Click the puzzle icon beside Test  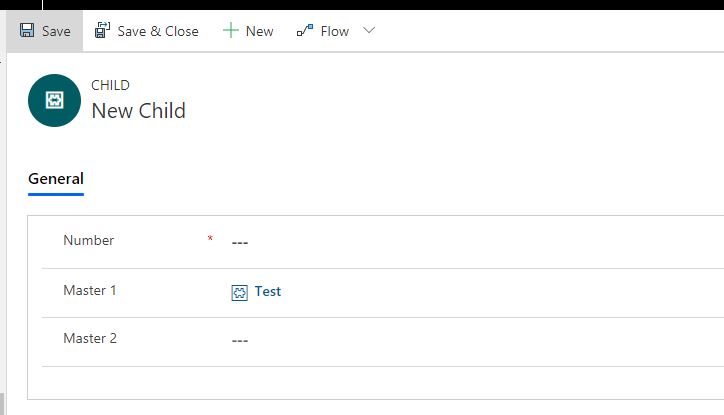(x=239, y=292)
